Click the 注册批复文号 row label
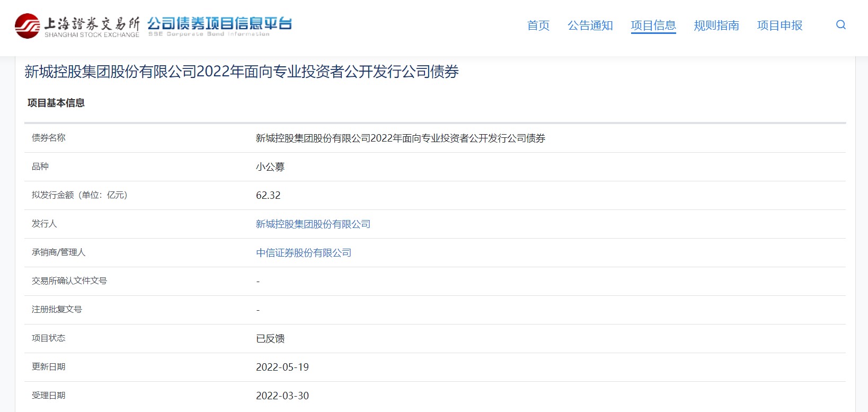 (57, 310)
